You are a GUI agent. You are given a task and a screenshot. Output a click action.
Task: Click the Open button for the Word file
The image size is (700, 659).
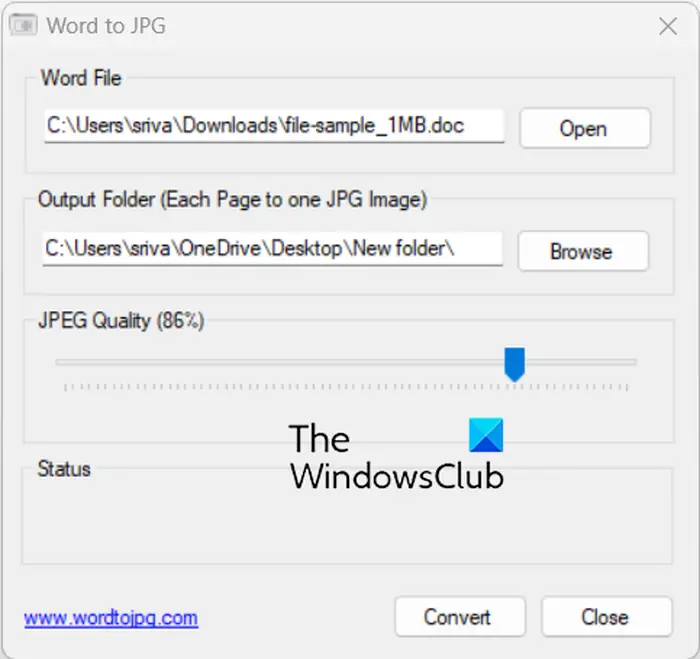[585, 128]
